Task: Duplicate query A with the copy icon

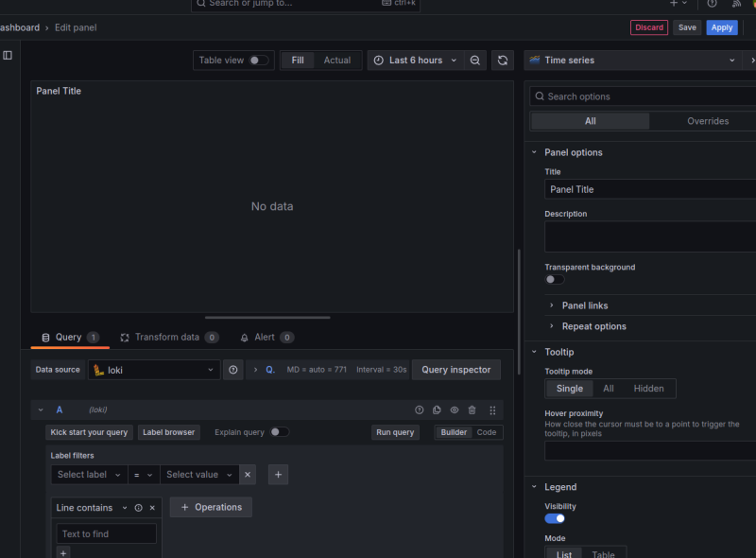Action: 437,410
